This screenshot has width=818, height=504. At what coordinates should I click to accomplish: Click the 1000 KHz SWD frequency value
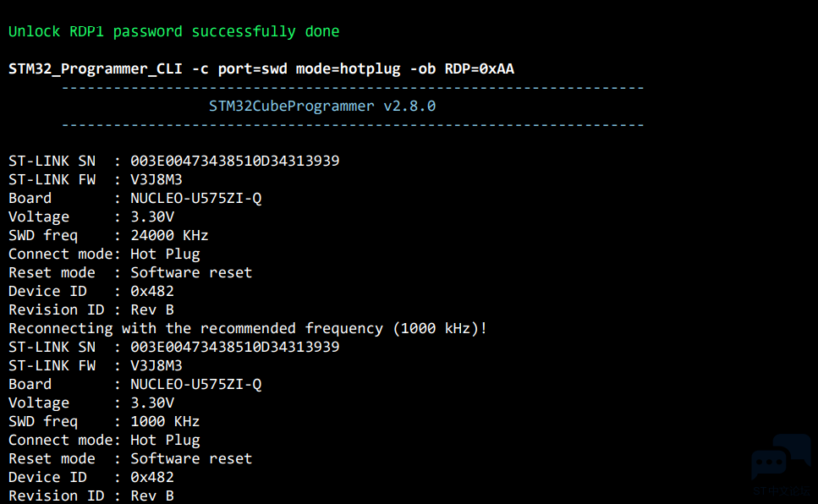coord(165,422)
